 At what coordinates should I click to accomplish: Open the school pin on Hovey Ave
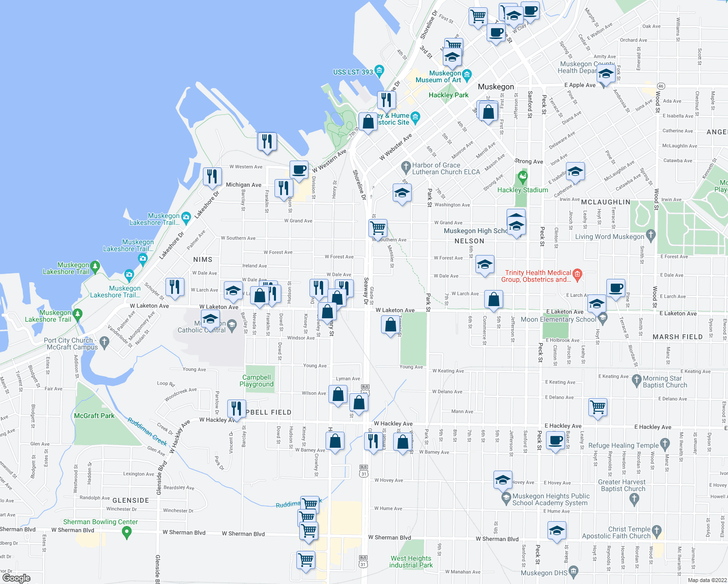(x=503, y=481)
